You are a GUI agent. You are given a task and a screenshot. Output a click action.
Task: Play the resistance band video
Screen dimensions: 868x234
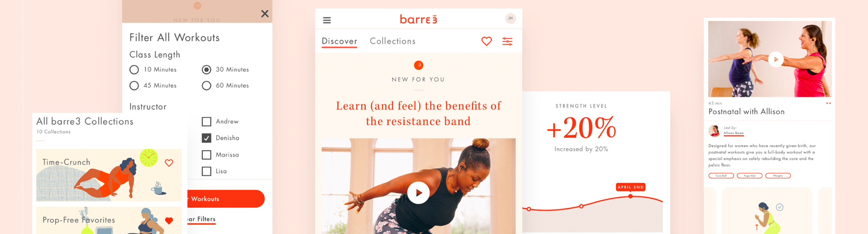tap(418, 193)
